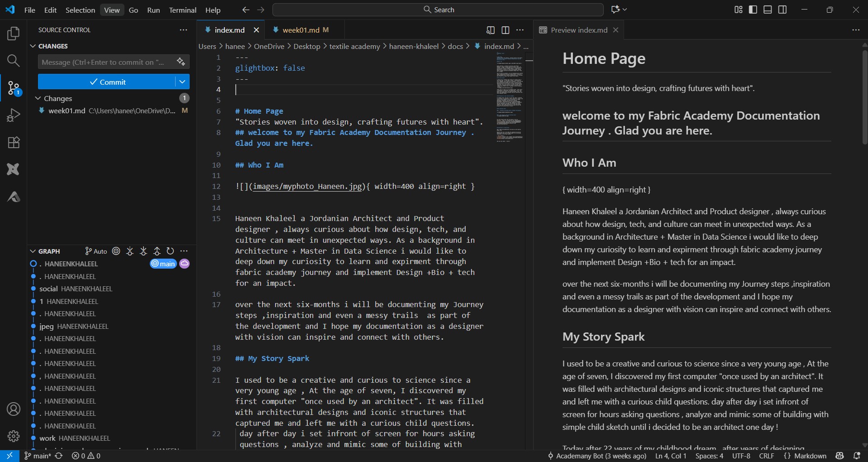Switch to the week01.md editor tab

[300, 30]
